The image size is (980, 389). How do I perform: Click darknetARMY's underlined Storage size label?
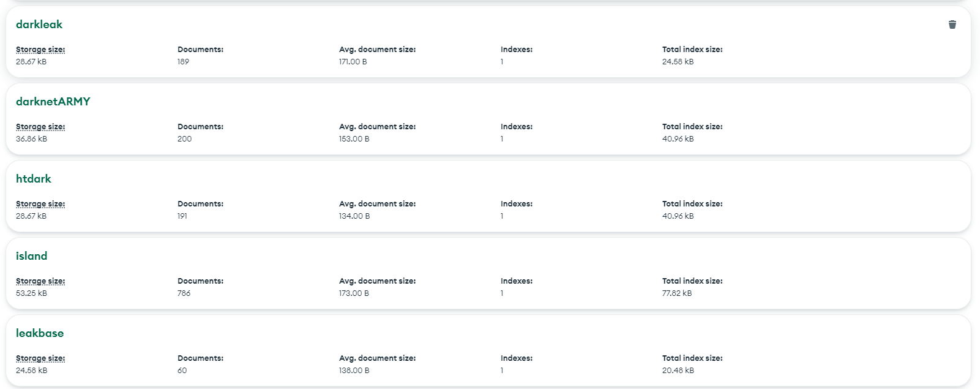(40, 127)
